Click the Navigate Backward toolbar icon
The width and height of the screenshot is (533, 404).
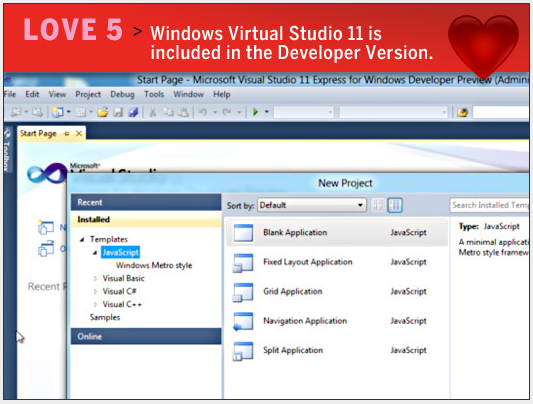[x=16, y=112]
